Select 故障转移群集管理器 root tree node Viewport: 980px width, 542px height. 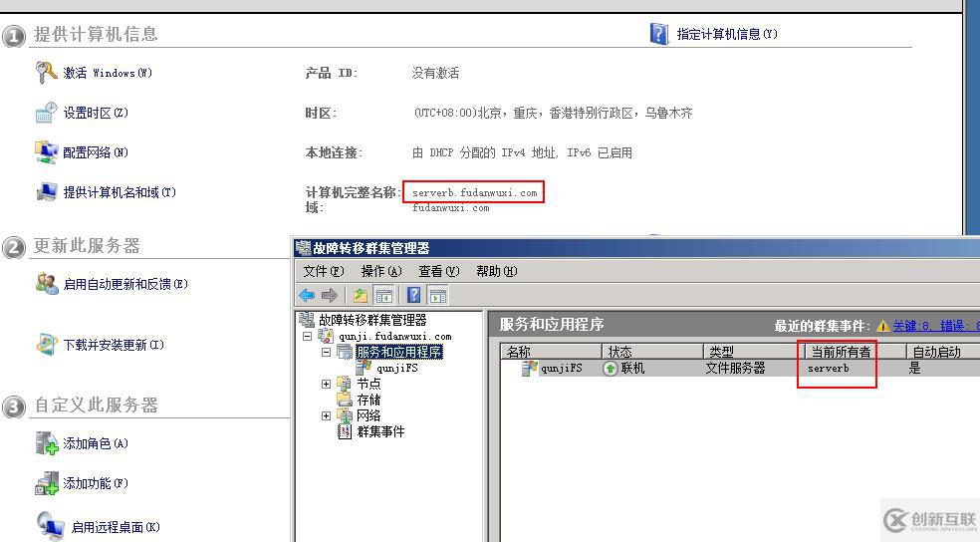click(x=372, y=320)
